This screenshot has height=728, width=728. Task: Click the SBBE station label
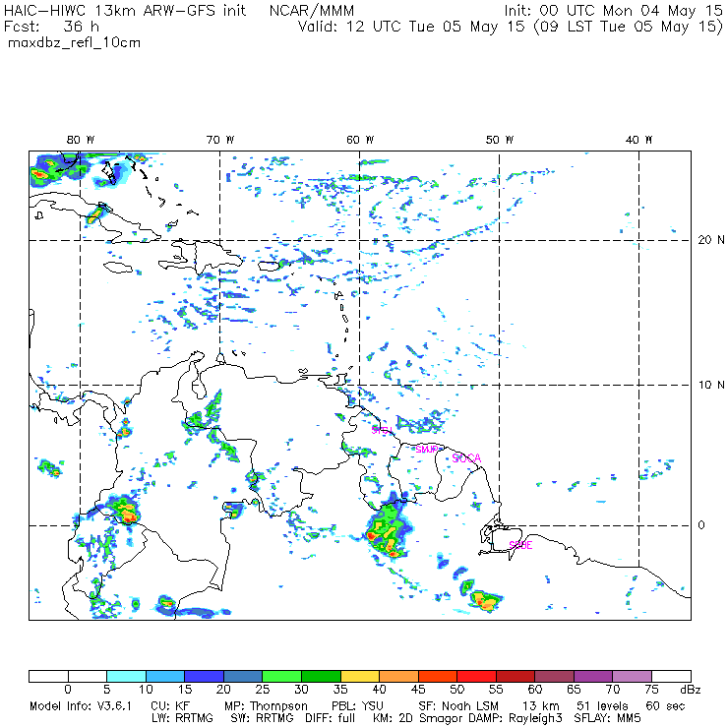pyautogui.click(x=521, y=545)
